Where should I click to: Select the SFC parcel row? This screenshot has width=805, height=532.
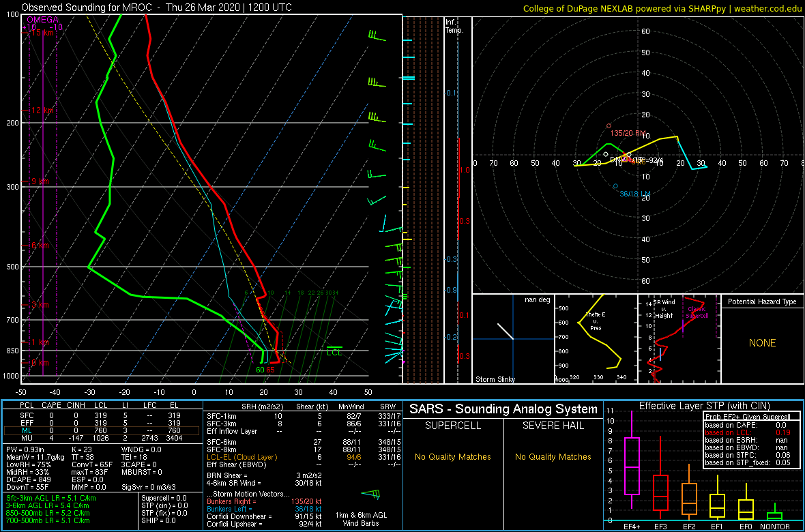103,415
